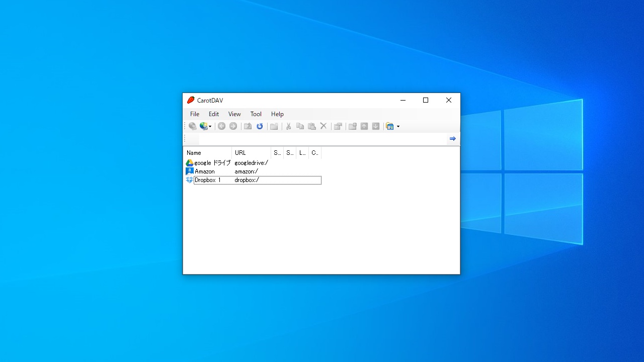The image size is (644, 362).
Task: Click the L... column header
Action: click(x=302, y=153)
